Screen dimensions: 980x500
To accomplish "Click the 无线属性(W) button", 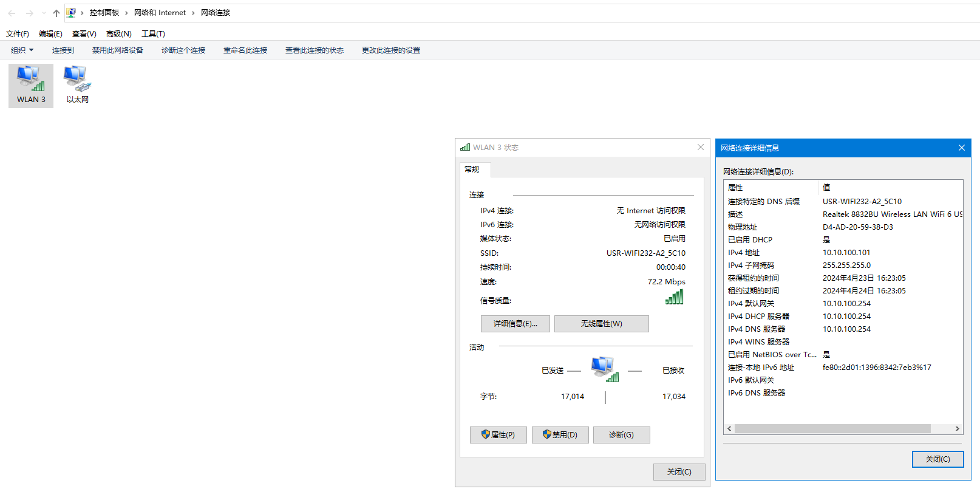I will [x=601, y=324].
